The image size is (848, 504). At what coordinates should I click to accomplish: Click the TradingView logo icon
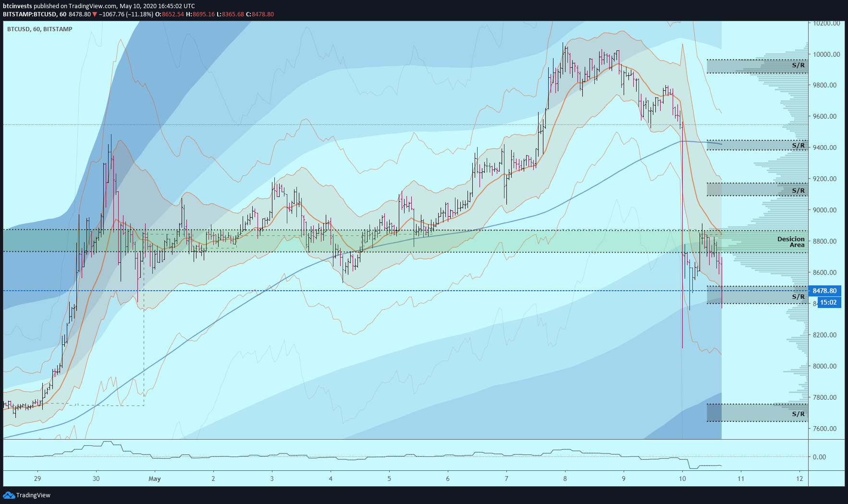(x=9, y=495)
